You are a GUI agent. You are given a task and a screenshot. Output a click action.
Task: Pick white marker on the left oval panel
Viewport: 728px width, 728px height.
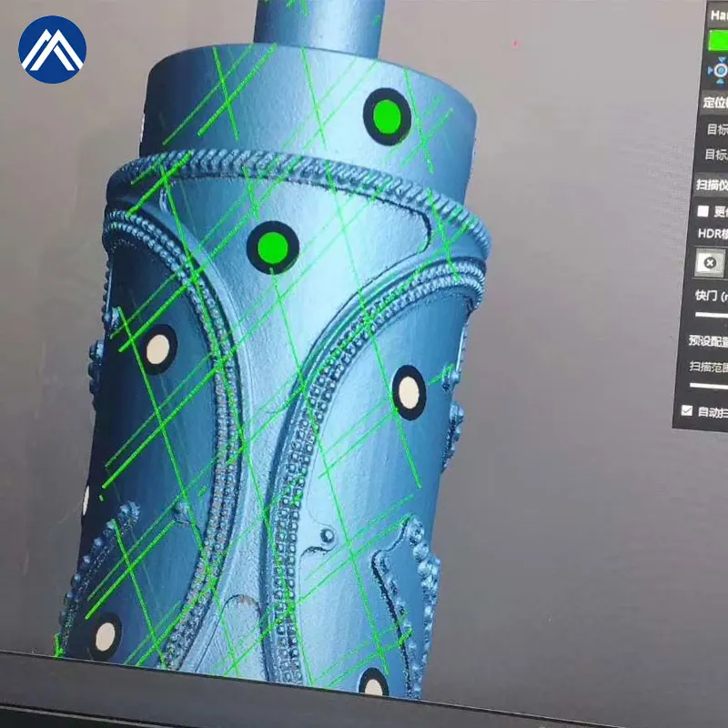pyautogui.click(x=159, y=349)
